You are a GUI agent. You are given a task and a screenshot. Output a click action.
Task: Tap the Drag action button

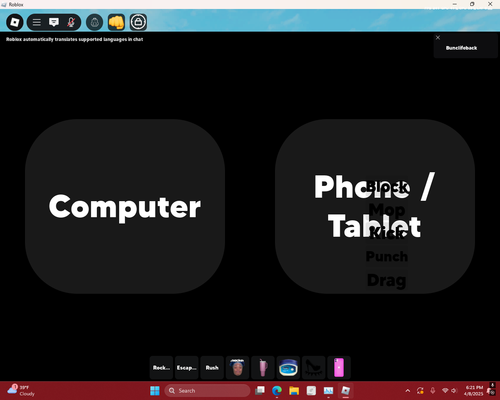coord(387,280)
